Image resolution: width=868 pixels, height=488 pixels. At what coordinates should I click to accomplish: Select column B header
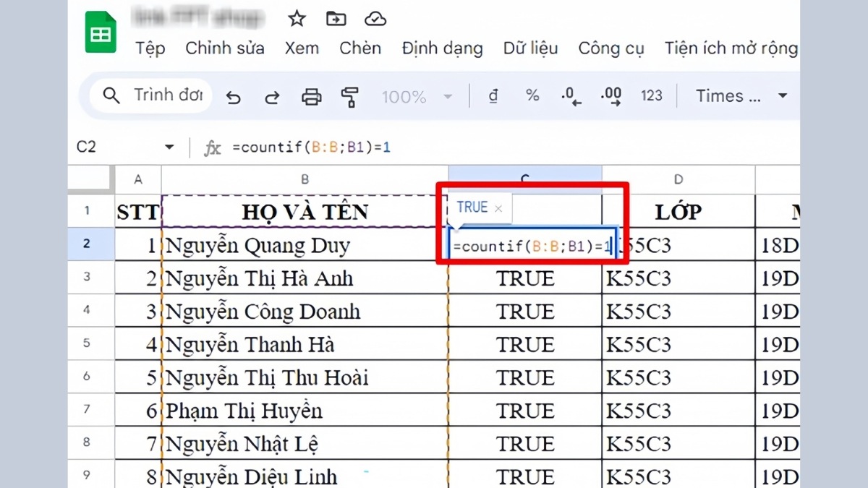click(305, 179)
